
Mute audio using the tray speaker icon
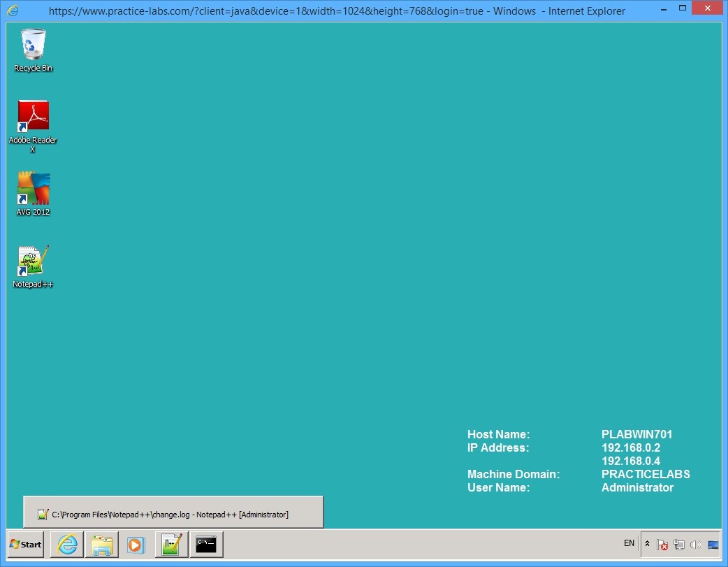click(x=696, y=545)
